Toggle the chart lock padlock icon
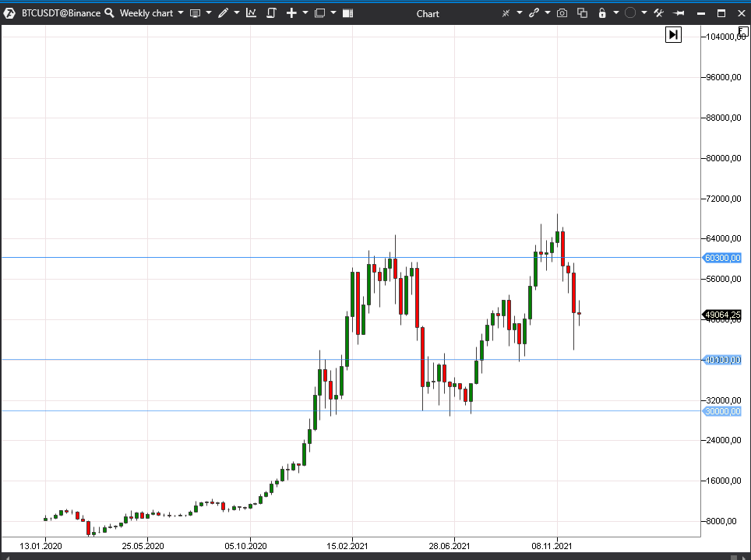751x560 pixels. pyautogui.click(x=602, y=13)
